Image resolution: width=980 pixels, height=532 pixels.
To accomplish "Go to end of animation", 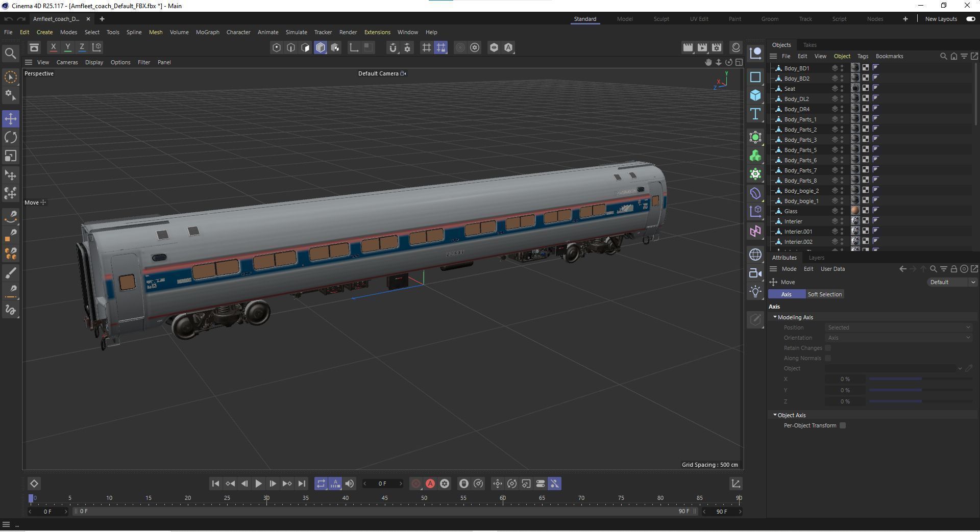I will point(302,484).
